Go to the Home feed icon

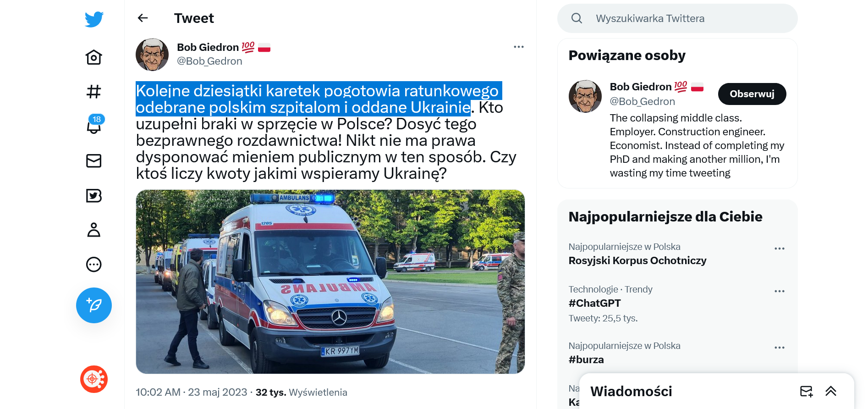point(94,57)
